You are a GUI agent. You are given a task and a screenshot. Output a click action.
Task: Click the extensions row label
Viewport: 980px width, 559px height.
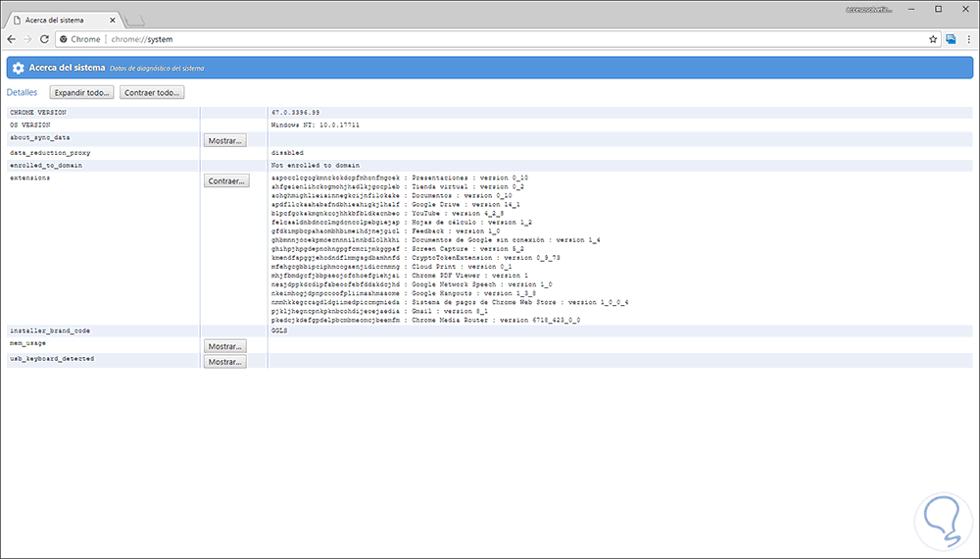(30, 178)
